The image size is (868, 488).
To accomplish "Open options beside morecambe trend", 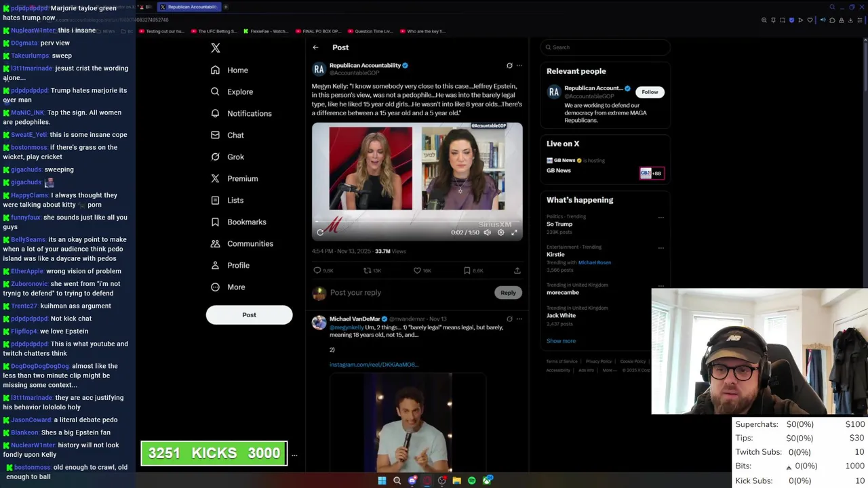I will point(660,285).
